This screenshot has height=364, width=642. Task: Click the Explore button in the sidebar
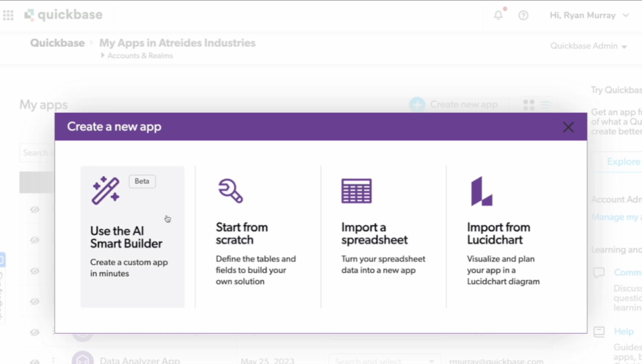click(623, 162)
